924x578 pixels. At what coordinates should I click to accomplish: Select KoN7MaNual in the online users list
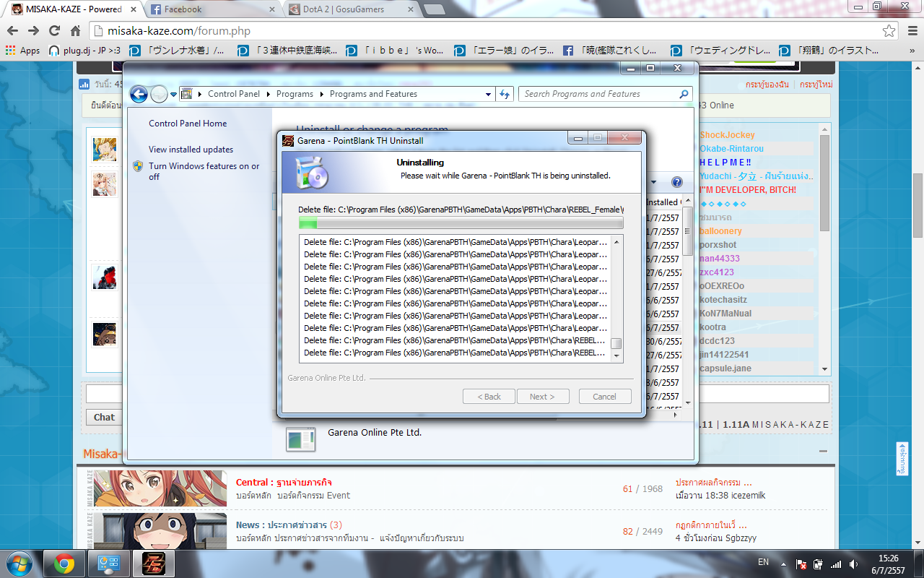[725, 314]
